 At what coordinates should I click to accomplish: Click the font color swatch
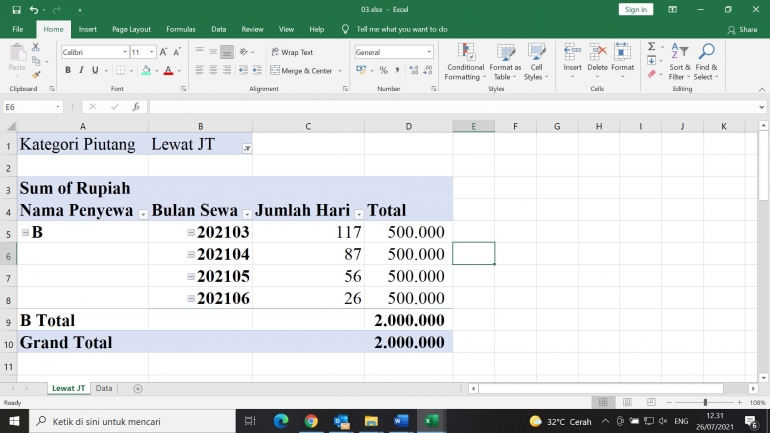point(166,71)
